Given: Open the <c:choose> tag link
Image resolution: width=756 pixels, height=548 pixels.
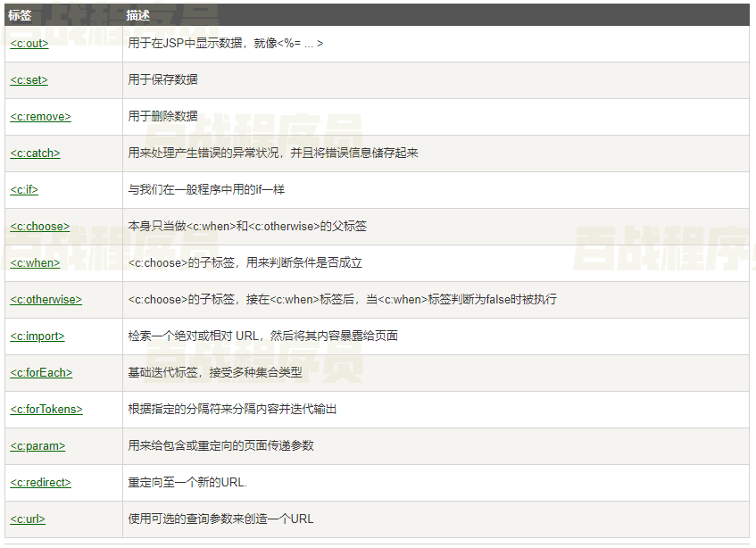Looking at the screenshot, I should click(x=39, y=226).
